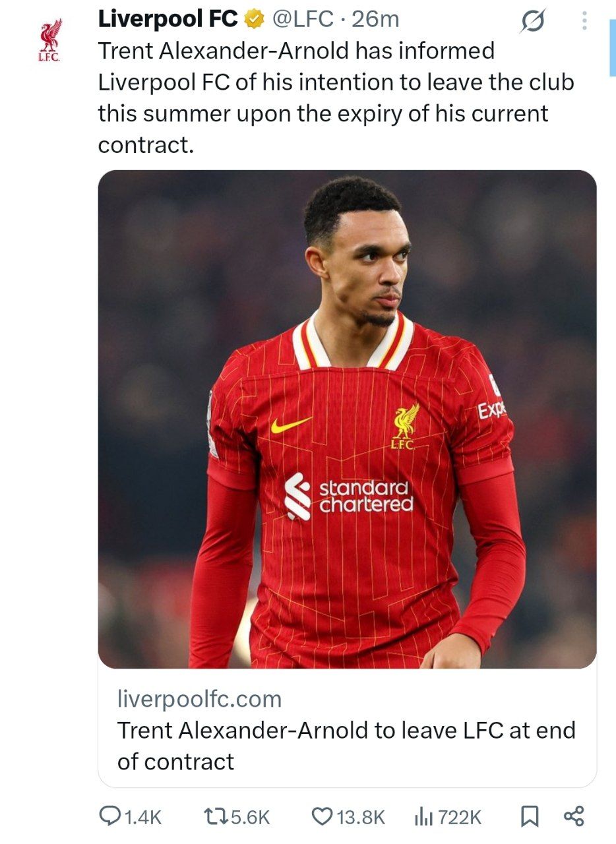Click the 13.8K likes count
The image size is (616, 844).
click(360, 818)
